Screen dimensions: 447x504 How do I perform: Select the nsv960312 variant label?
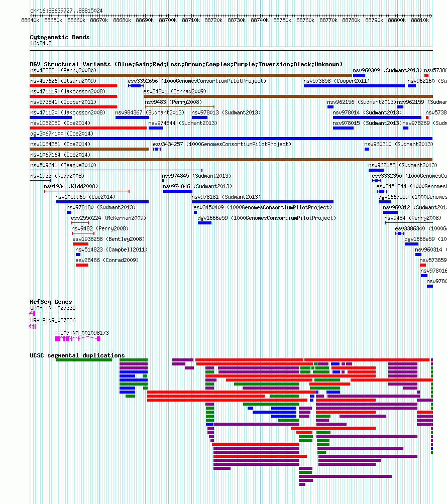pos(415,208)
